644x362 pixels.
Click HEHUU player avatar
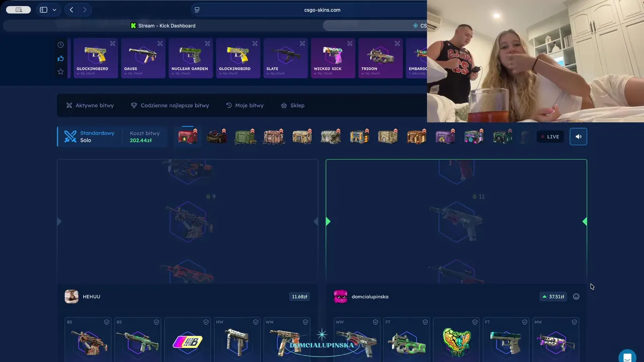(71, 297)
